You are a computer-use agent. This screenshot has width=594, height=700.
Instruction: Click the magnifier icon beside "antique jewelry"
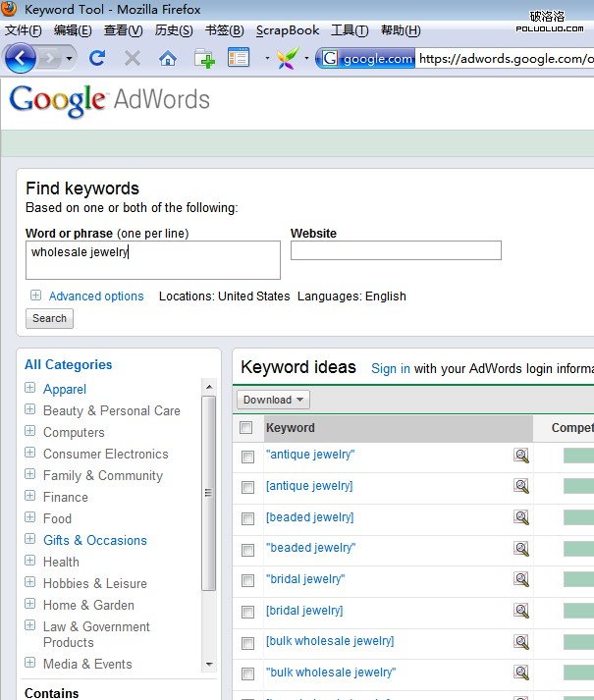520,455
